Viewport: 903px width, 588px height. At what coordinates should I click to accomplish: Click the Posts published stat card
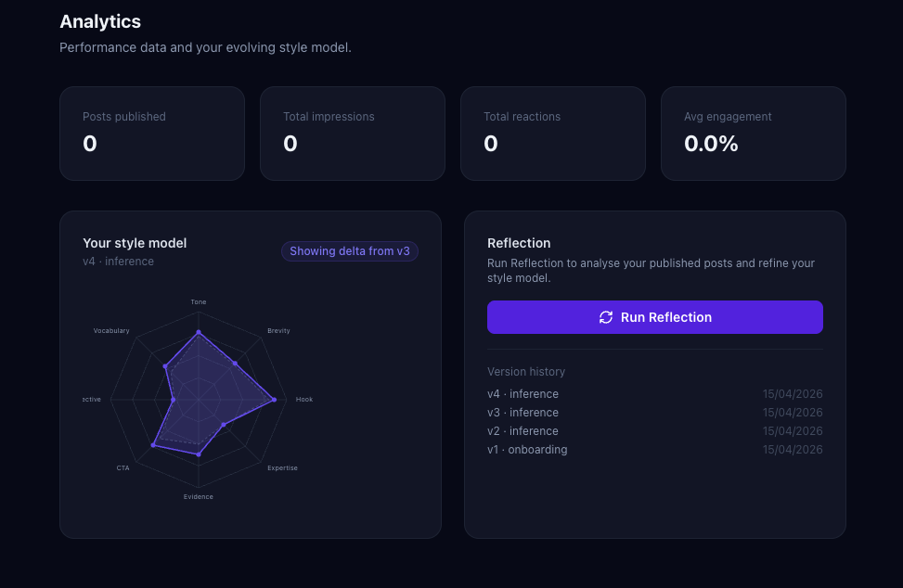pos(151,133)
